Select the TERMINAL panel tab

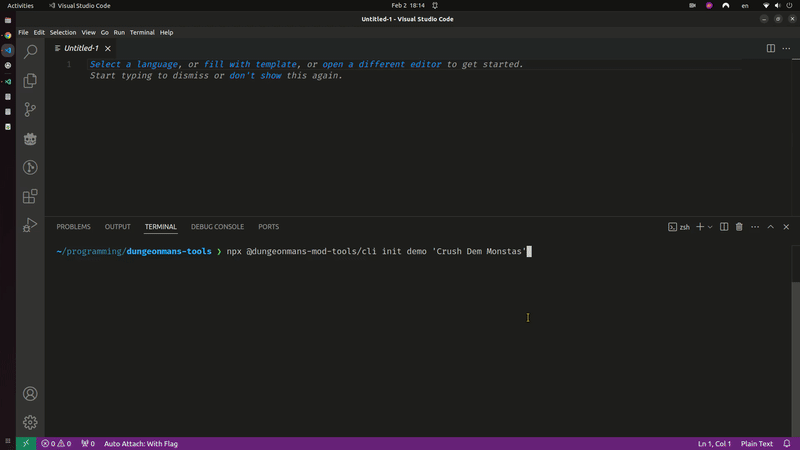161,227
